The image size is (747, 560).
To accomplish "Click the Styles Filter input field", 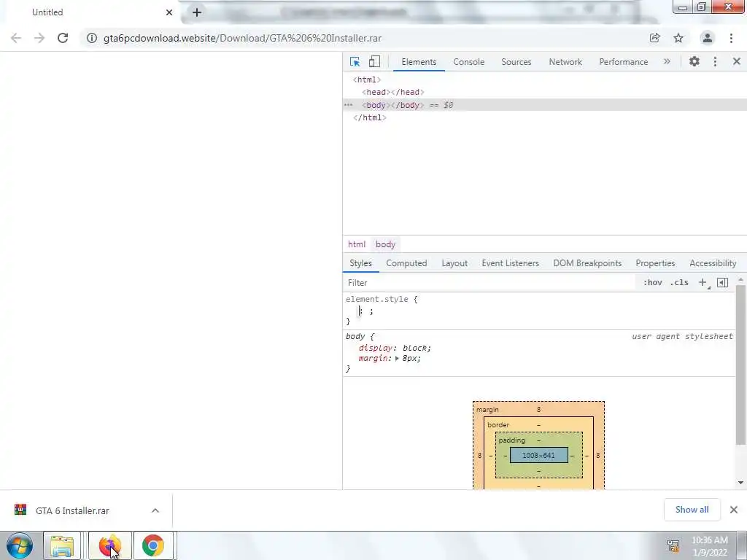I will [x=489, y=283].
